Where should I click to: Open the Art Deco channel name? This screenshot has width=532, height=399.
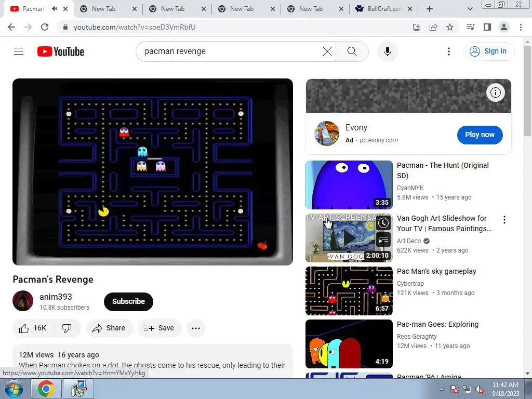point(409,241)
